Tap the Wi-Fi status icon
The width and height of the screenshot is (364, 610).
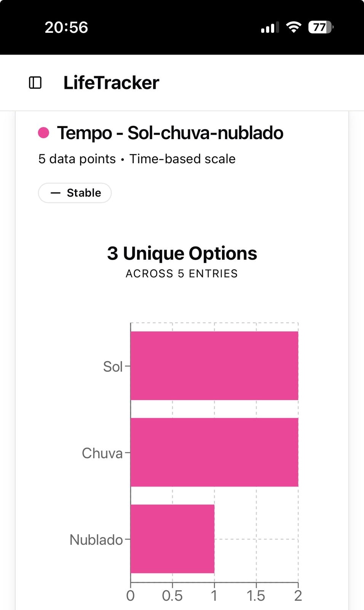[x=294, y=27]
